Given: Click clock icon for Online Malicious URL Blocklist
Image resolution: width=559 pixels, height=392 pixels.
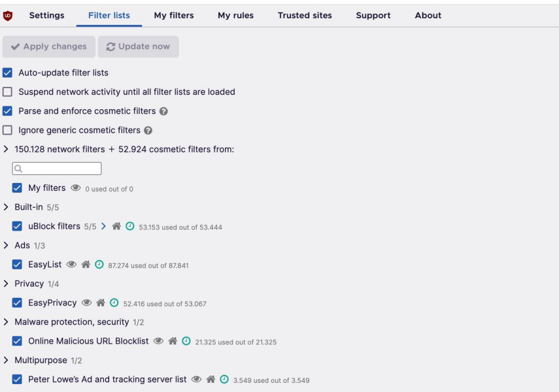Looking at the screenshot, I should [x=186, y=341].
